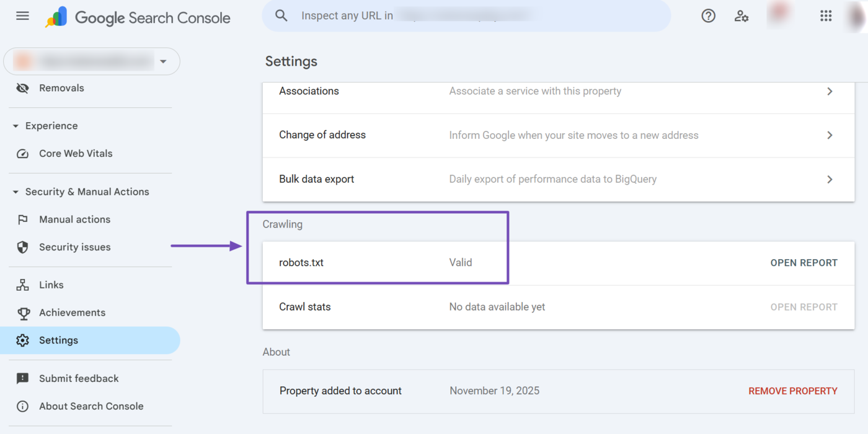Click the Security issues shield icon

coord(22,247)
